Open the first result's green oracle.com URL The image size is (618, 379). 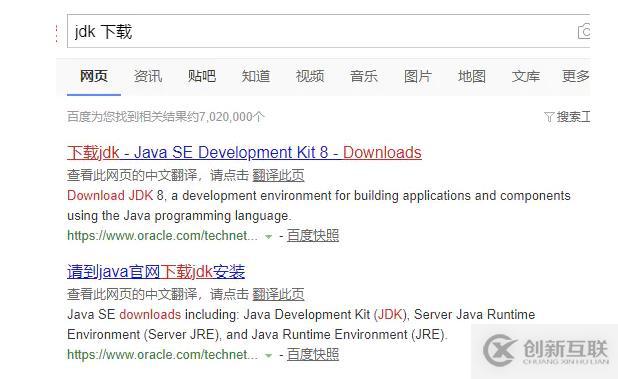[x=162, y=236]
